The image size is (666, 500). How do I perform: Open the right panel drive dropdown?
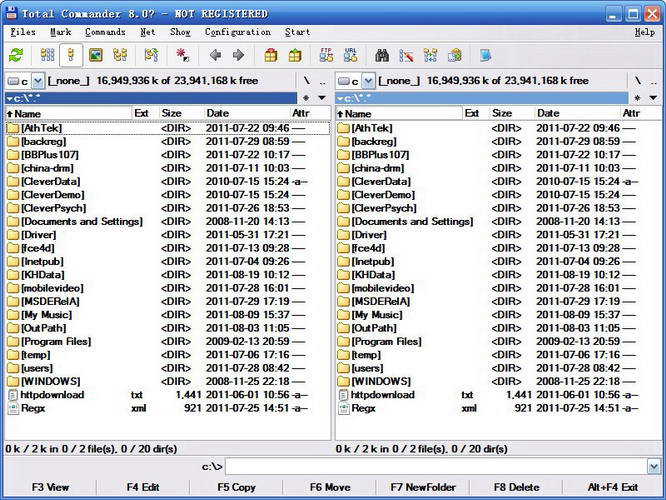[x=368, y=81]
